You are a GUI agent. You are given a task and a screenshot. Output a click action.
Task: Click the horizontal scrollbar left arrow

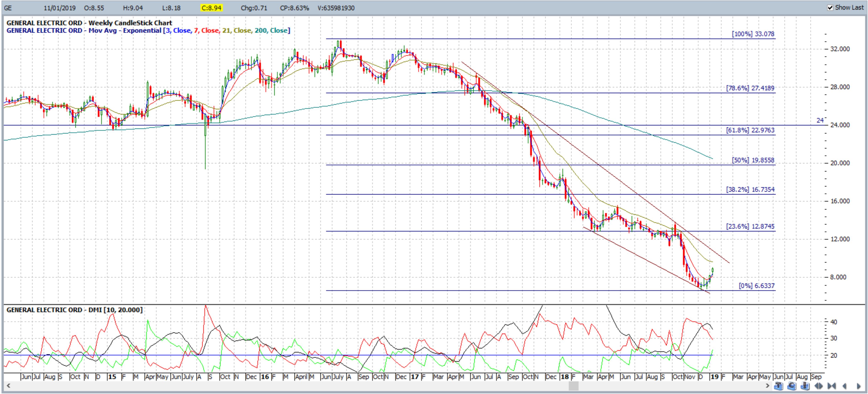pyautogui.click(x=8, y=385)
